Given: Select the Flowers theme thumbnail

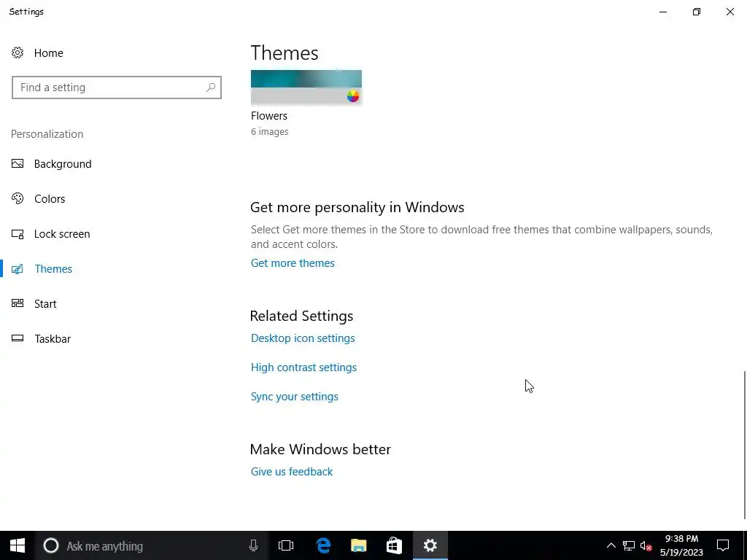Looking at the screenshot, I should 306,87.
